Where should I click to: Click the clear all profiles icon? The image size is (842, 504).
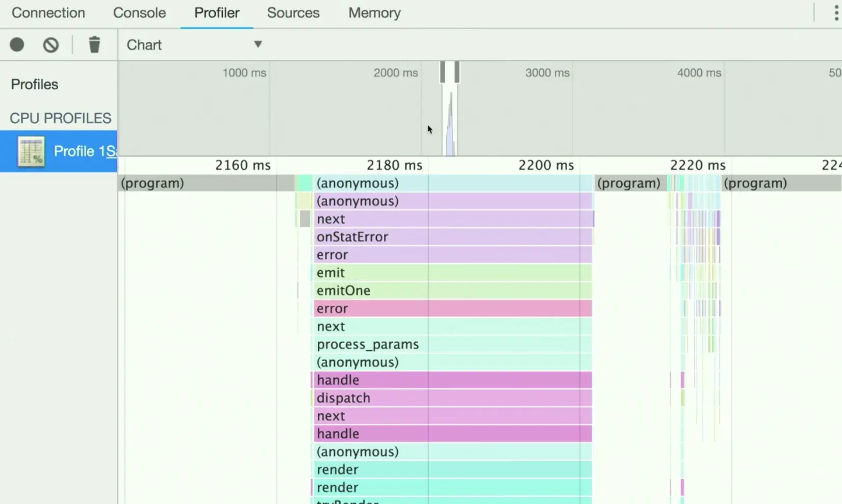tap(50, 45)
